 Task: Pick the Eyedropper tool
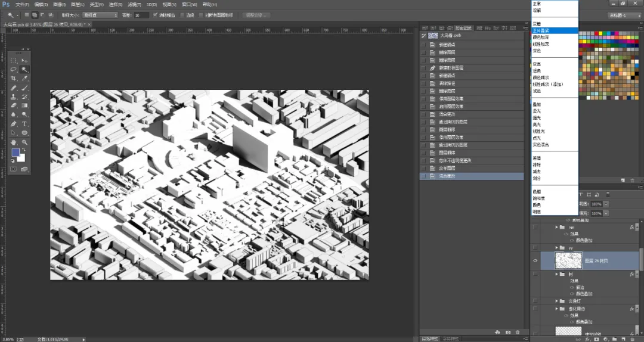[x=24, y=79]
